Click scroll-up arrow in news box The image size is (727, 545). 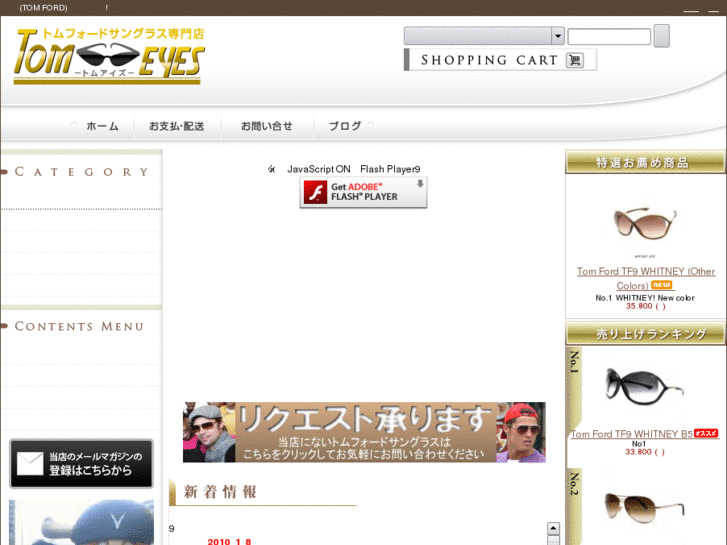point(554,528)
